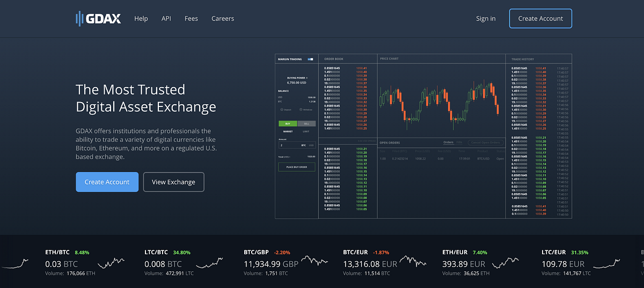Switch to the MARKET order tab
The height and width of the screenshot is (288, 644).
pos(288,132)
